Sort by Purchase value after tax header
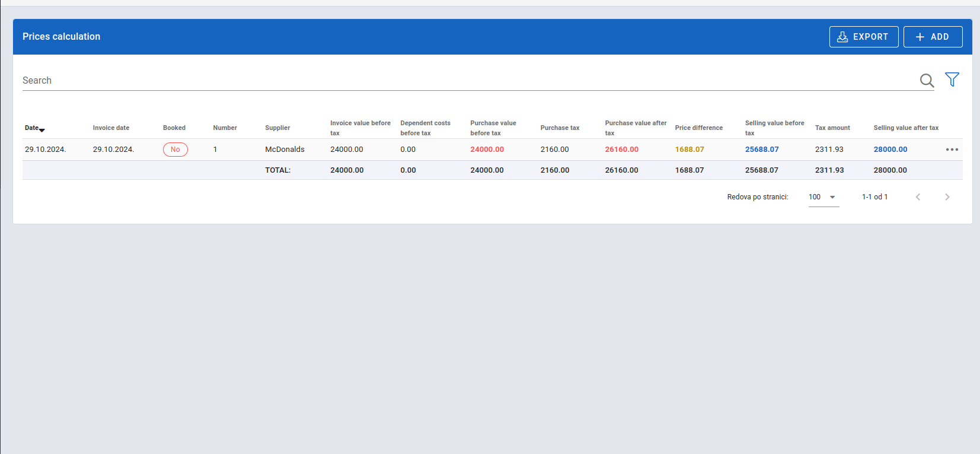This screenshot has width=980, height=454. 636,128
